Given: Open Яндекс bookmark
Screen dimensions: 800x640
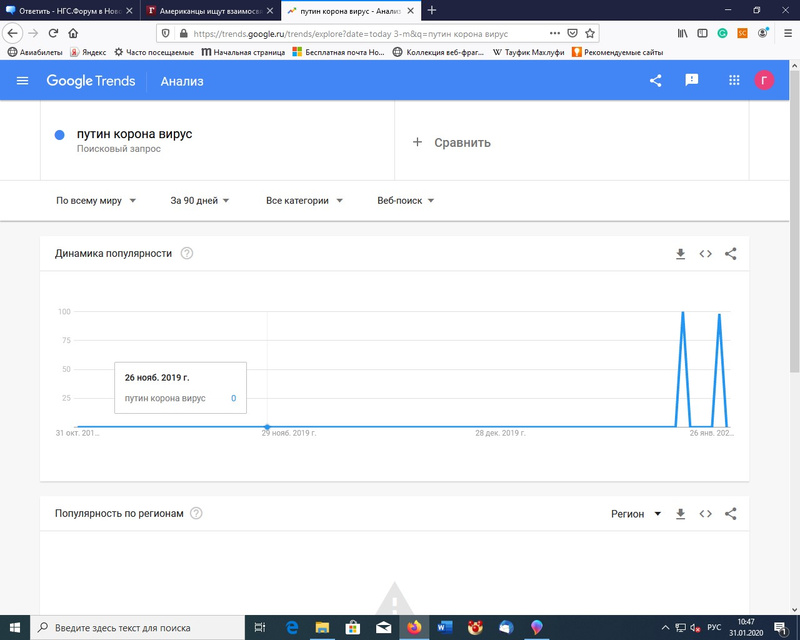Looking at the screenshot, I should (x=88, y=52).
